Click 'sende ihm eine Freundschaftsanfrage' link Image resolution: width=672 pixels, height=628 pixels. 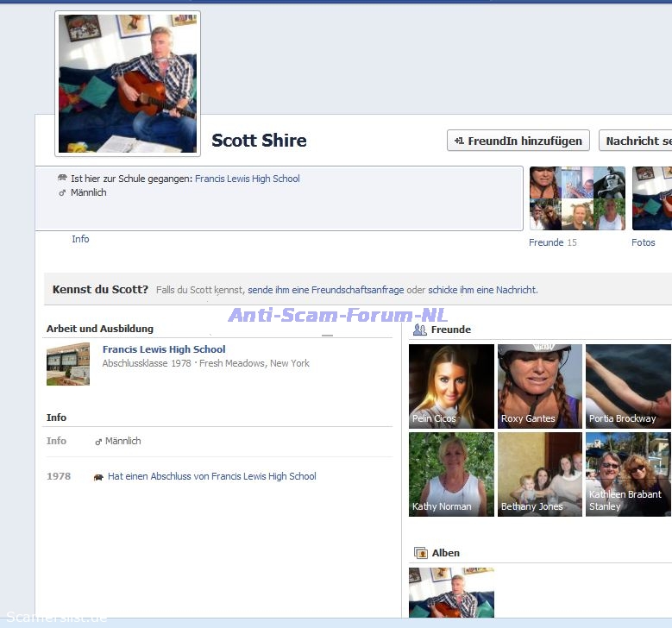(325, 290)
